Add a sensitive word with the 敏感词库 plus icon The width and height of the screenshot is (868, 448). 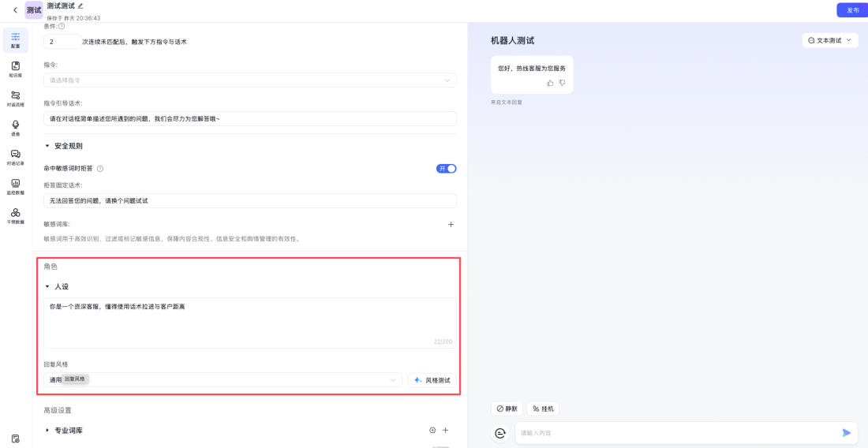(451, 224)
